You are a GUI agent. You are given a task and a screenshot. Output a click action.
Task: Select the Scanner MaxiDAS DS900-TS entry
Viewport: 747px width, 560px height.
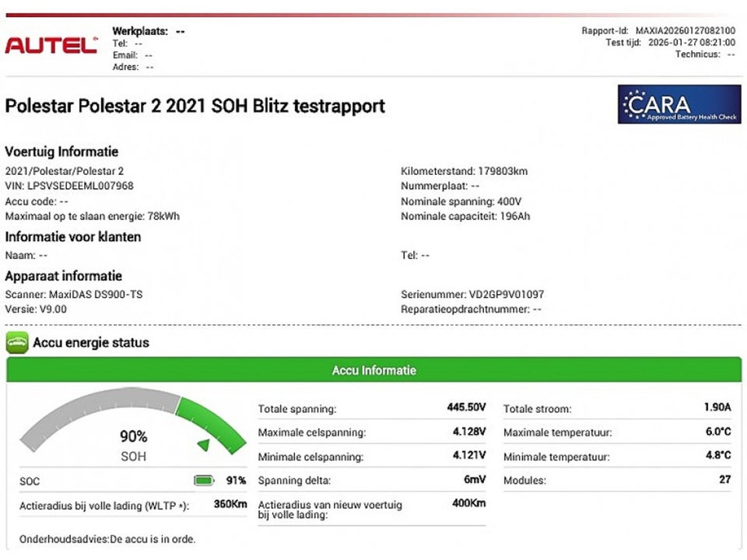(x=74, y=295)
